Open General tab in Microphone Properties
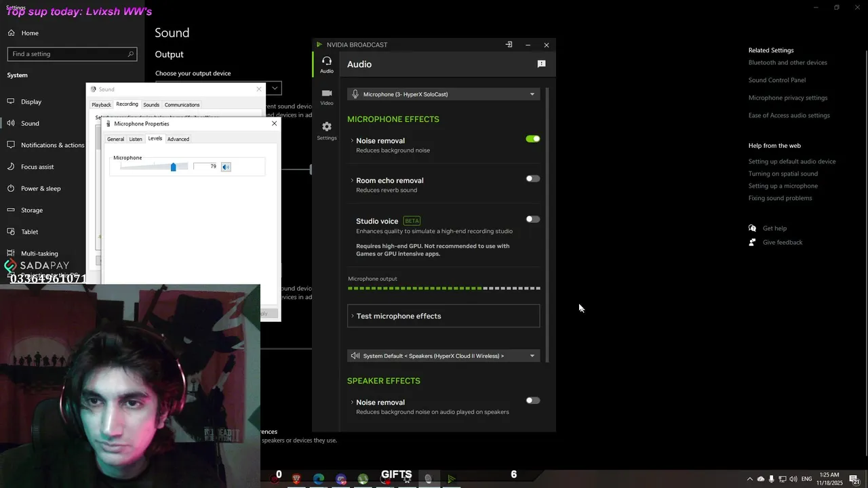 115,139
